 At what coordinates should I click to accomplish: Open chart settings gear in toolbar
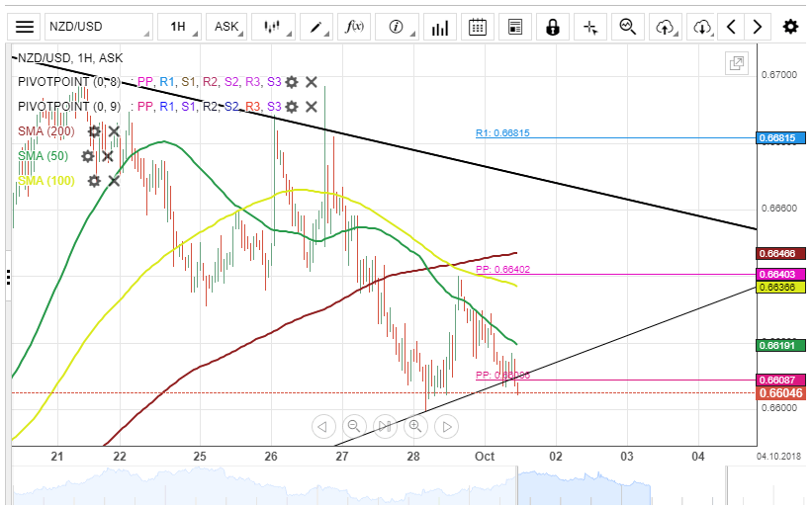click(790, 27)
